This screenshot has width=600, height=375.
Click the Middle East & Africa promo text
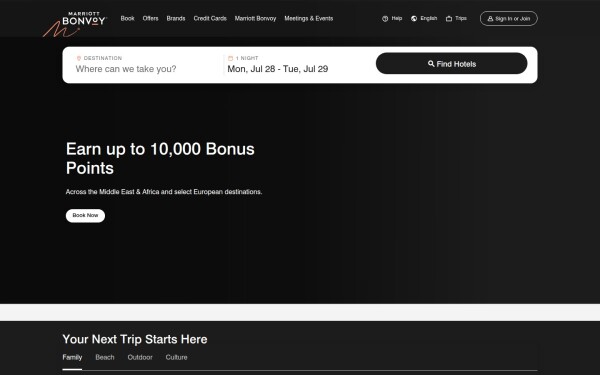tap(164, 192)
